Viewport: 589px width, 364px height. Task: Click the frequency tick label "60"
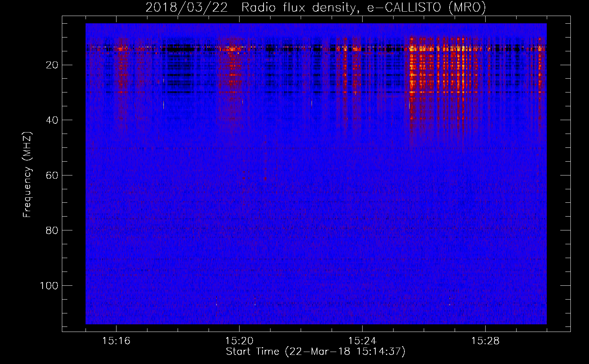pyautogui.click(x=52, y=175)
